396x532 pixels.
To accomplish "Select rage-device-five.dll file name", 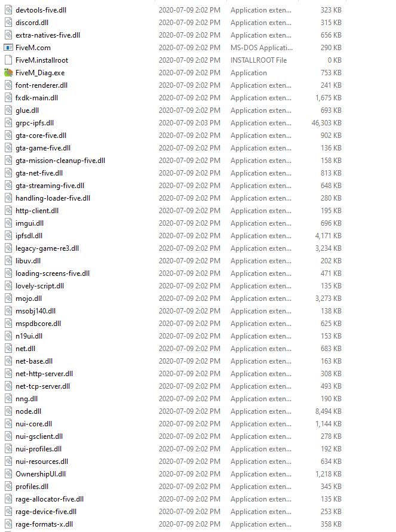I will coord(46,512).
